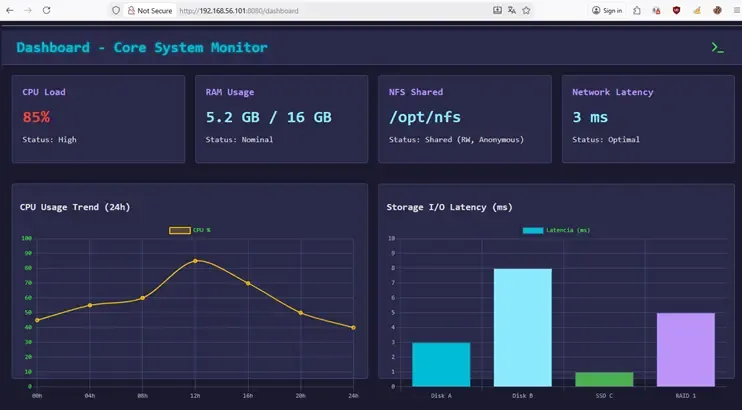Click the 5.2 GB / 16 GB value
Viewport: 742px width, 410px height.
[269, 117]
